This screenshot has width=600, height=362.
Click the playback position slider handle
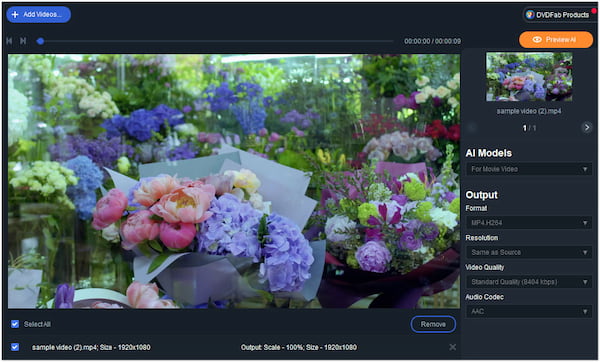(40, 41)
